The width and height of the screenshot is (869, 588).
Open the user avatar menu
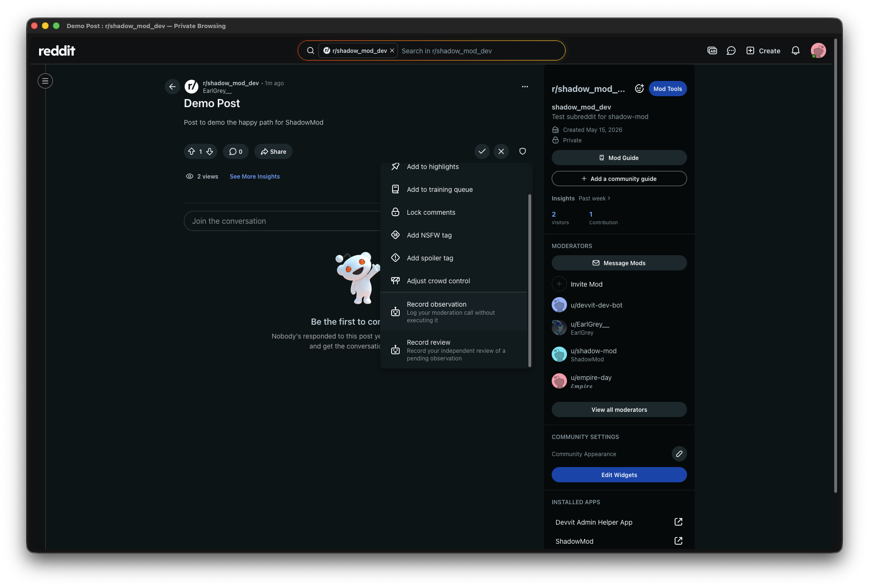pyautogui.click(x=818, y=50)
